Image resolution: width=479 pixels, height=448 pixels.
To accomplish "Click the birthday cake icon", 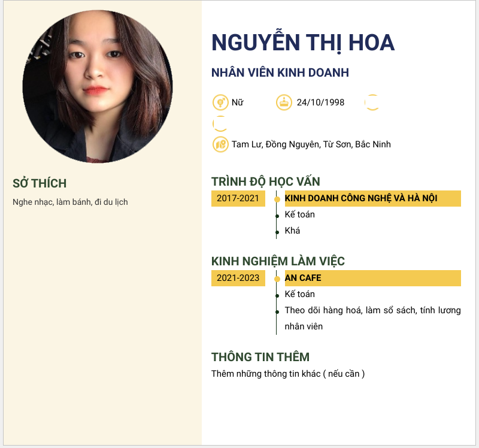I will point(284,102).
